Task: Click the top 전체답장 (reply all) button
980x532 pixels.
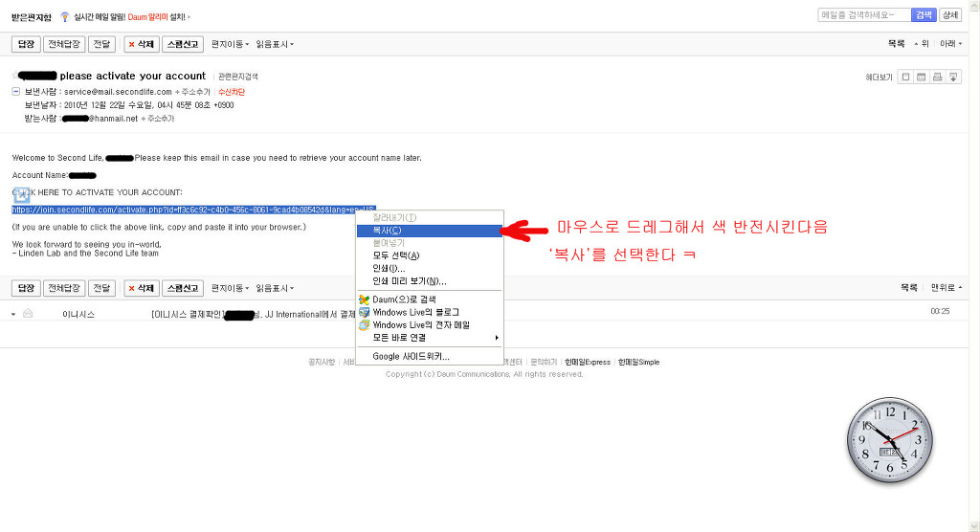Action: (x=64, y=44)
